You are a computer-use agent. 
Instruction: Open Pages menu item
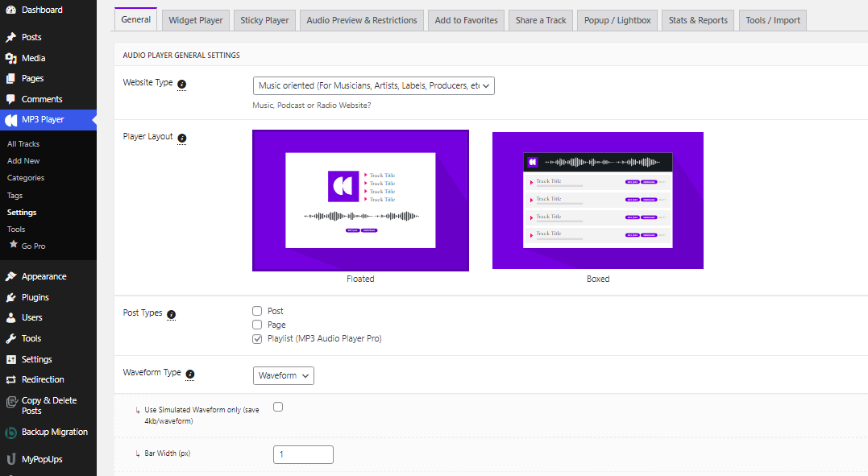point(48,79)
